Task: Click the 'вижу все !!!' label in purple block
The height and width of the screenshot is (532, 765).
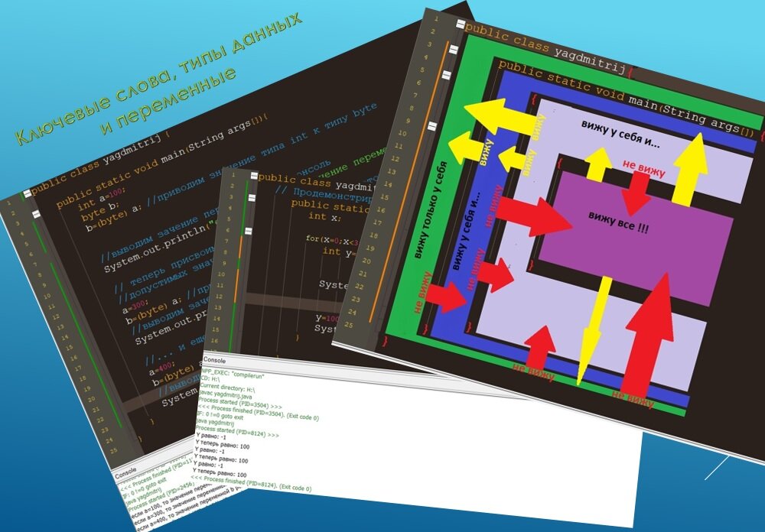Action: 618,222
